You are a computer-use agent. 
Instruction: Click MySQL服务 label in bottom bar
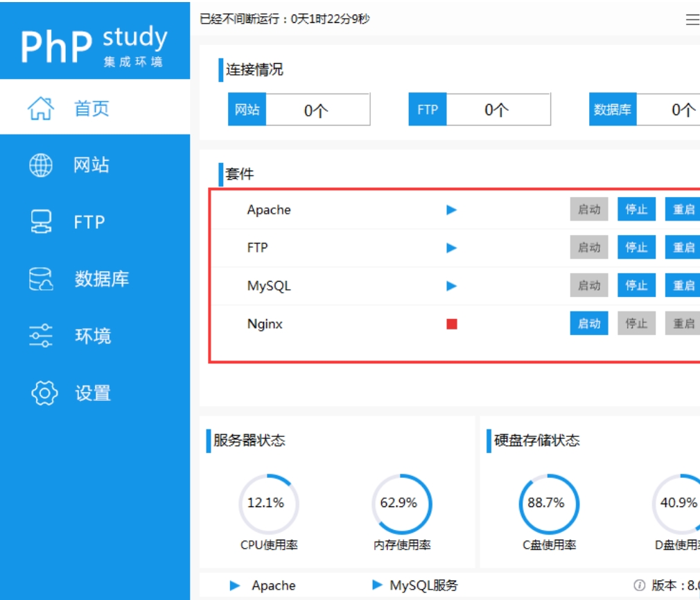coord(423,585)
